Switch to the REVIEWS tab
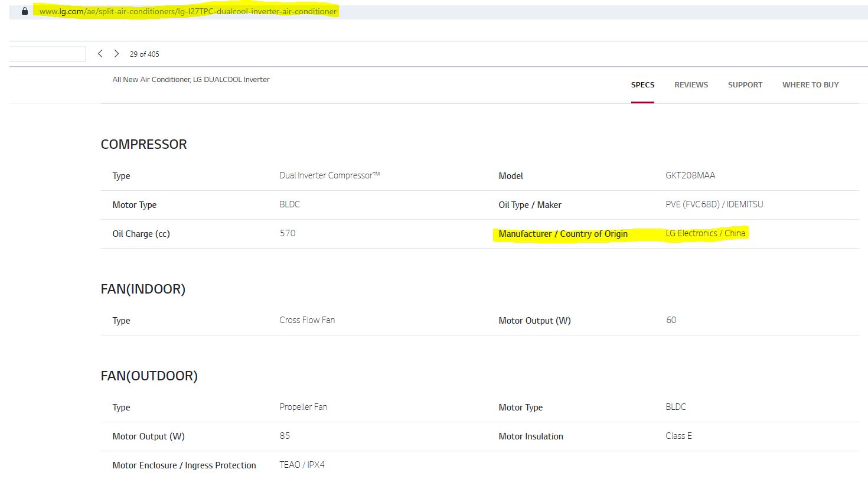Viewport: 868px width, 479px height. click(691, 85)
